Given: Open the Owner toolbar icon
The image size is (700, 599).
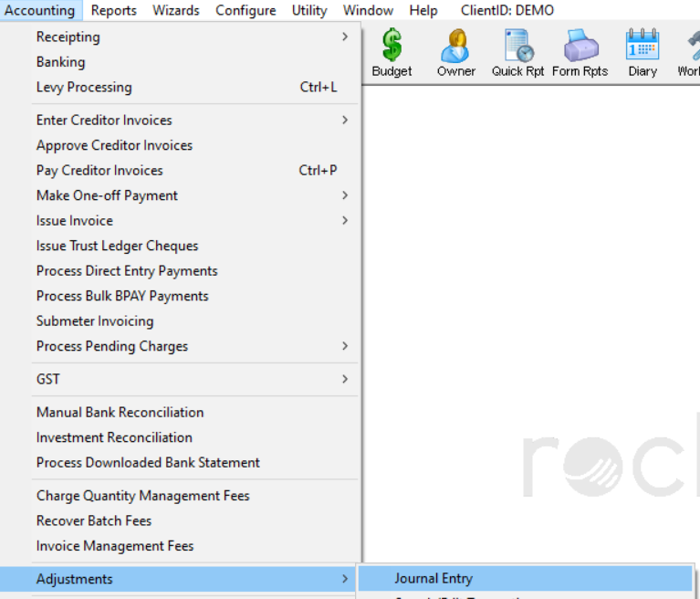Looking at the screenshot, I should (x=455, y=53).
